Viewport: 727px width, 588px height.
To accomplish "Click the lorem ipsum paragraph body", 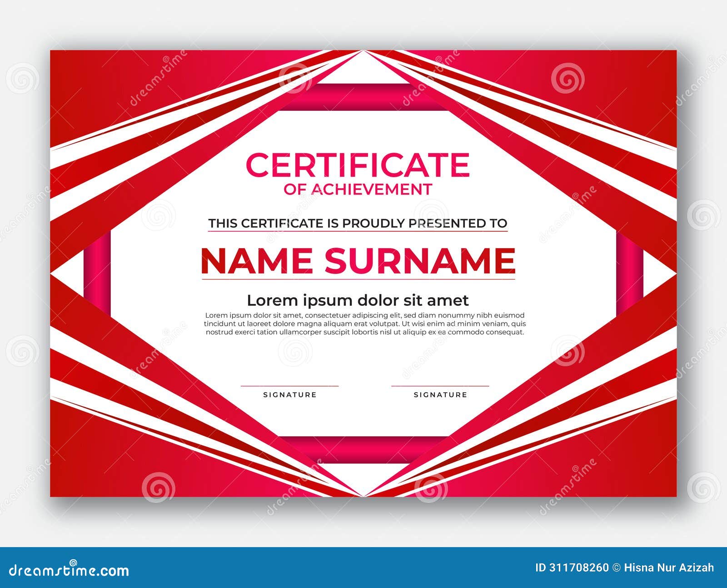I will [363, 324].
